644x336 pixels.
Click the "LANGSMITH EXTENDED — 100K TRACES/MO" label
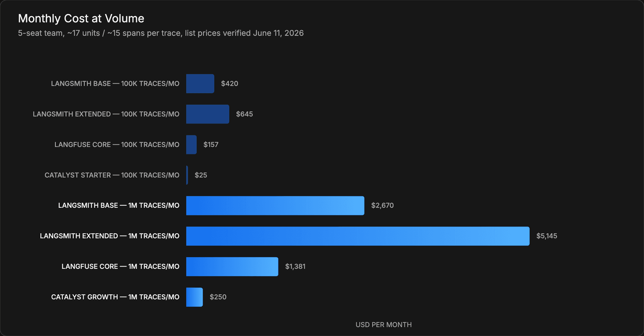coord(106,114)
